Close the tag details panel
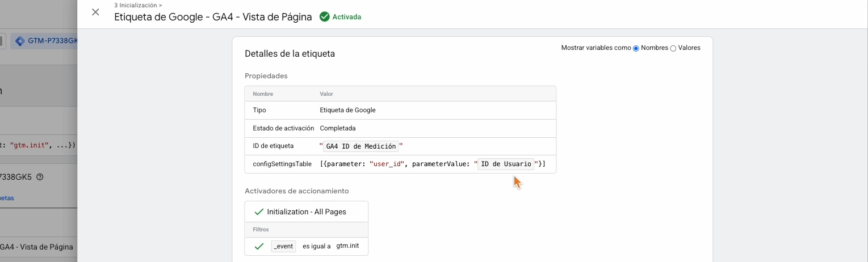The image size is (868, 262). click(x=95, y=12)
